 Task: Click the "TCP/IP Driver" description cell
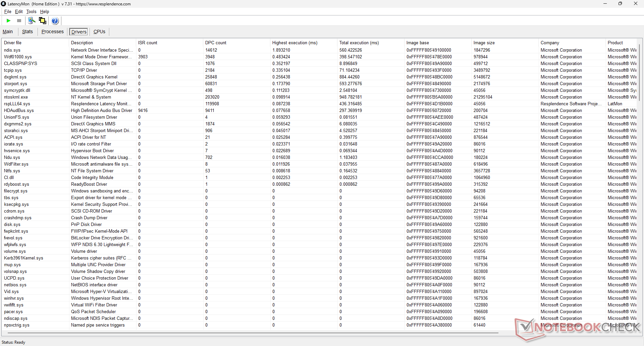click(x=84, y=70)
